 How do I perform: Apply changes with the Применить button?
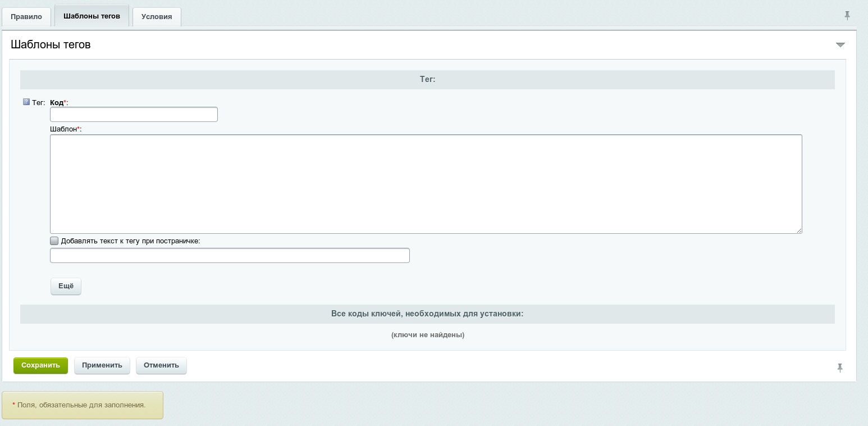pyautogui.click(x=102, y=365)
